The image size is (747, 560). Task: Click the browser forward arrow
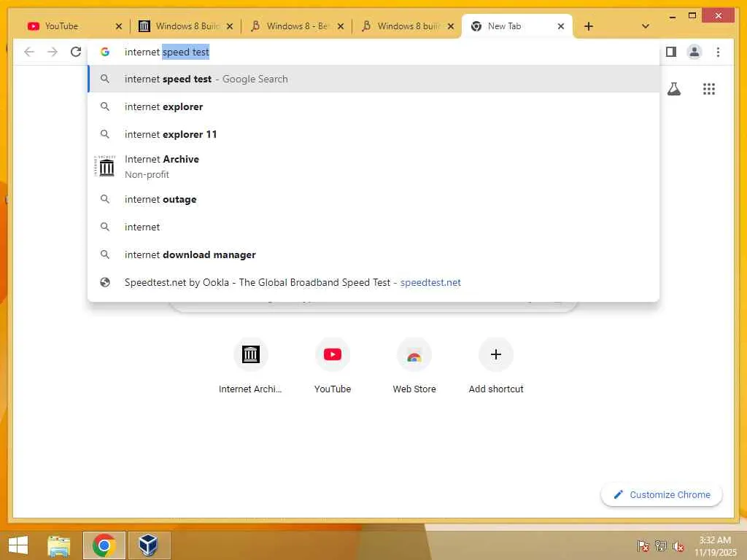pyautogui.click(x=53, y=52)
